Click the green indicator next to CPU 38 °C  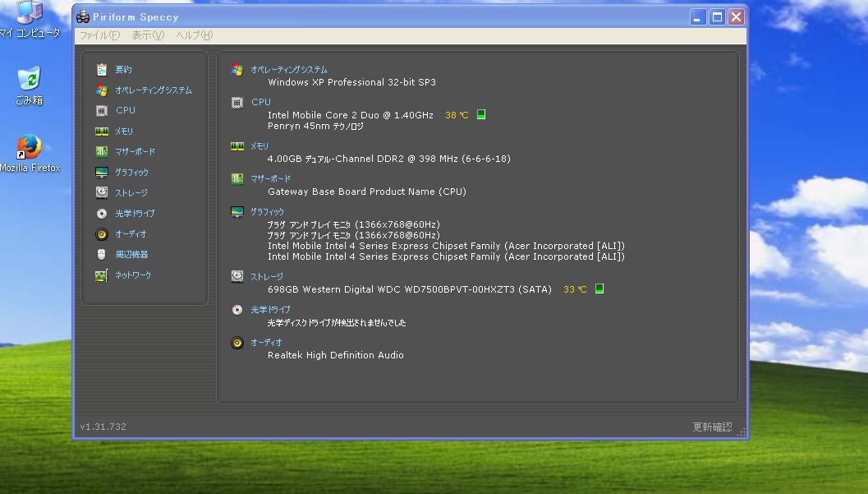point(481,114)
